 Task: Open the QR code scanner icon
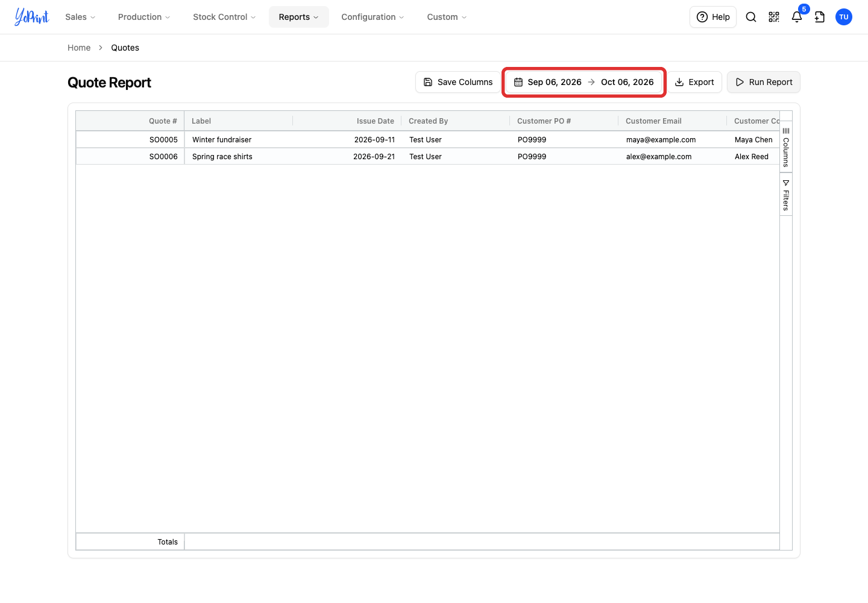click(774, 17)
